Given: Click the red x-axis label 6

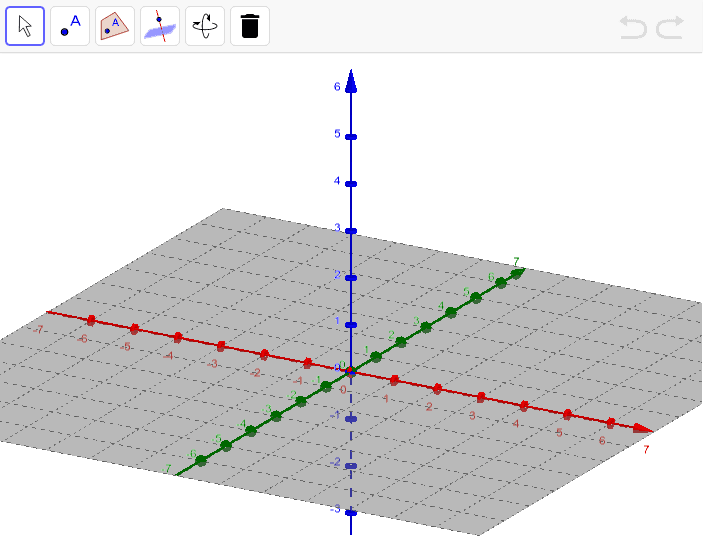Looking at the screenshot, I should (602, 441).
